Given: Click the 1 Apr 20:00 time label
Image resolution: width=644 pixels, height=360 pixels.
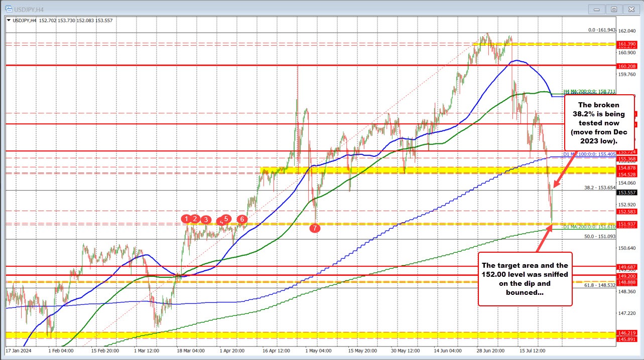Looking at the screenshot, I should coord(232,350).
